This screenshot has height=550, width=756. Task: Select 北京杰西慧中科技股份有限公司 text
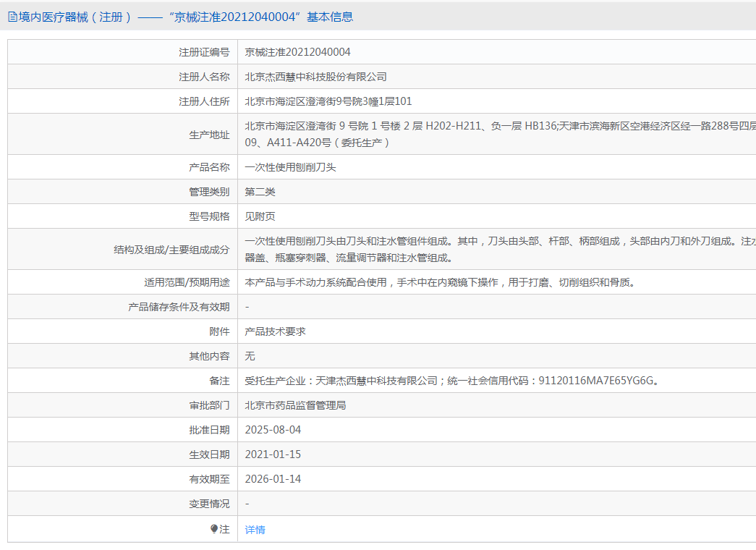[x=316, y=77]
